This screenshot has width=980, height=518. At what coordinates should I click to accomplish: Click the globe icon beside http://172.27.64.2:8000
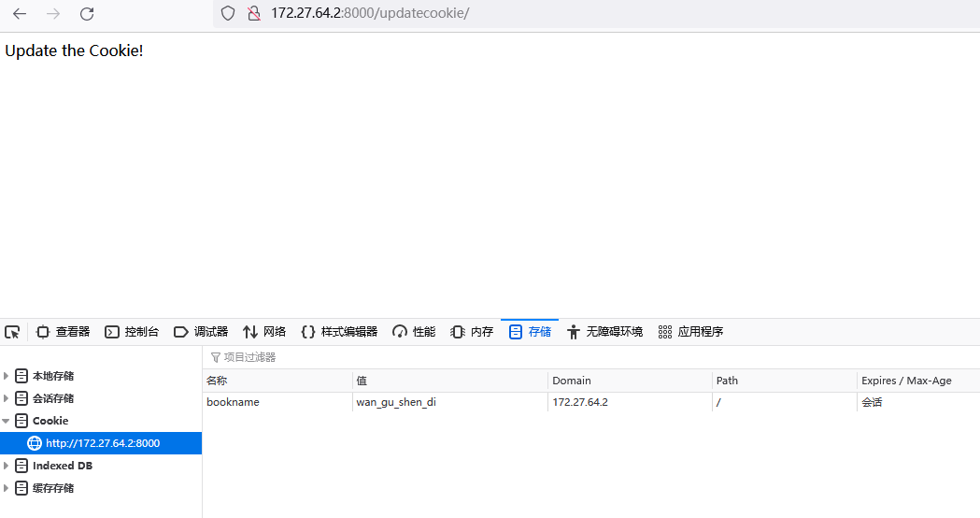tap(35, 443)
